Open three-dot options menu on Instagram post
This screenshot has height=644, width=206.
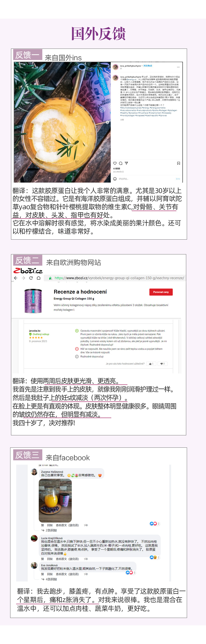(178, 67)
